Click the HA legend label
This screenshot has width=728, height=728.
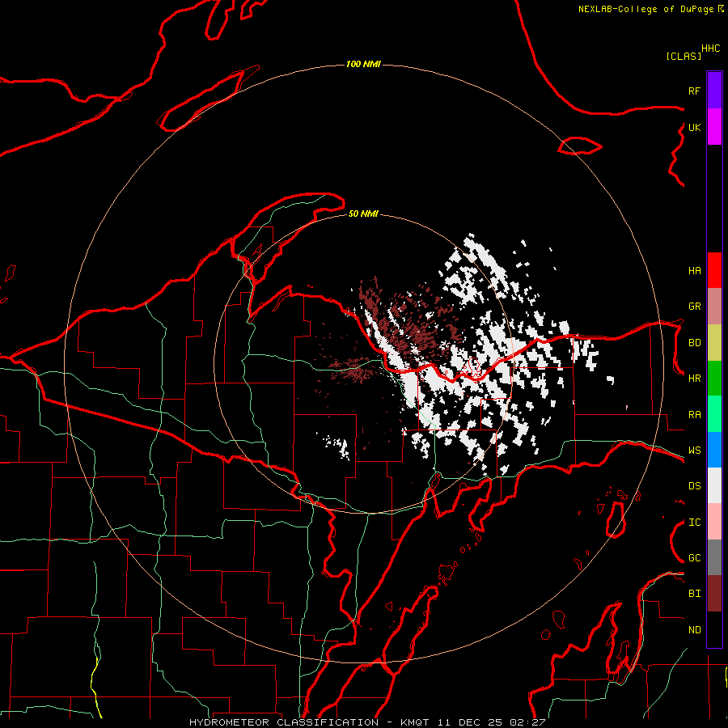694,271
